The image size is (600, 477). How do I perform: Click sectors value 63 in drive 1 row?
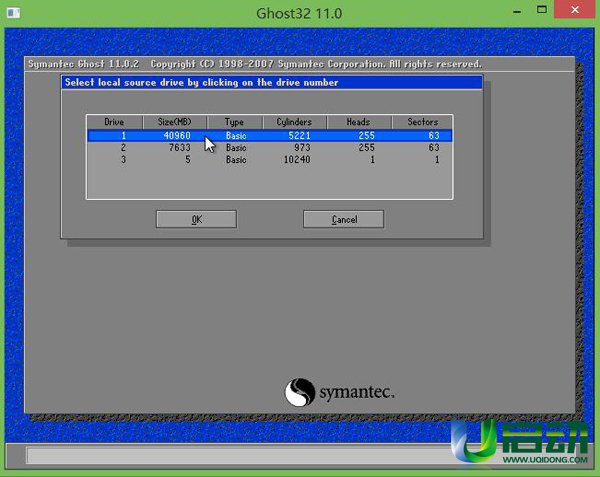click(434, 135)
